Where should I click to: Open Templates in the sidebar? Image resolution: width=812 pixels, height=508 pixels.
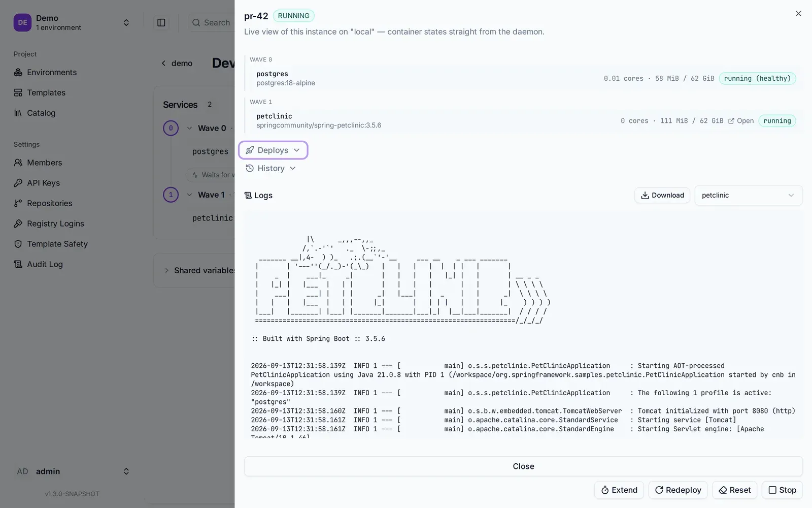pos(46,92)
